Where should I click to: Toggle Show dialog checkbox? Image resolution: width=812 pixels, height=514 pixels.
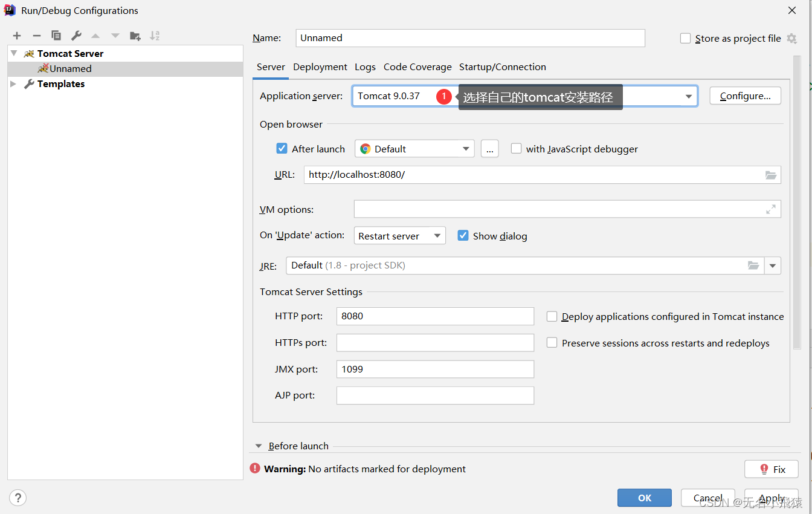click(463, 235)
